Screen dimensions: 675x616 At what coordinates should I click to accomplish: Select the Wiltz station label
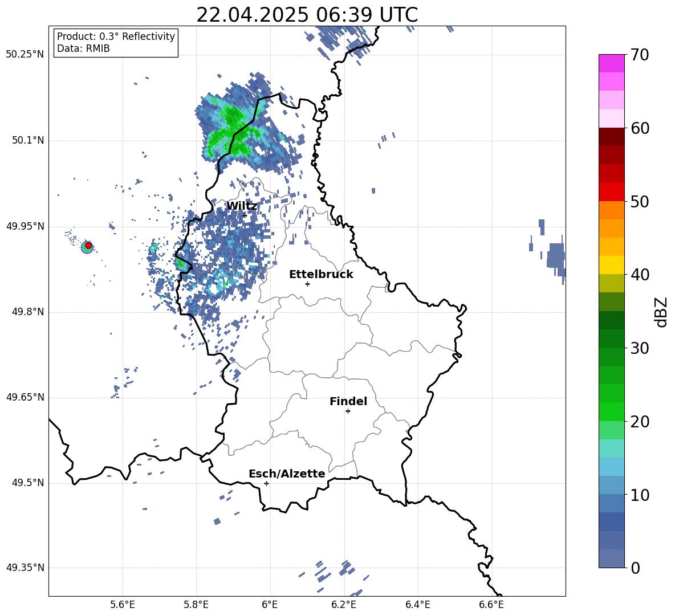pos(242,206)
